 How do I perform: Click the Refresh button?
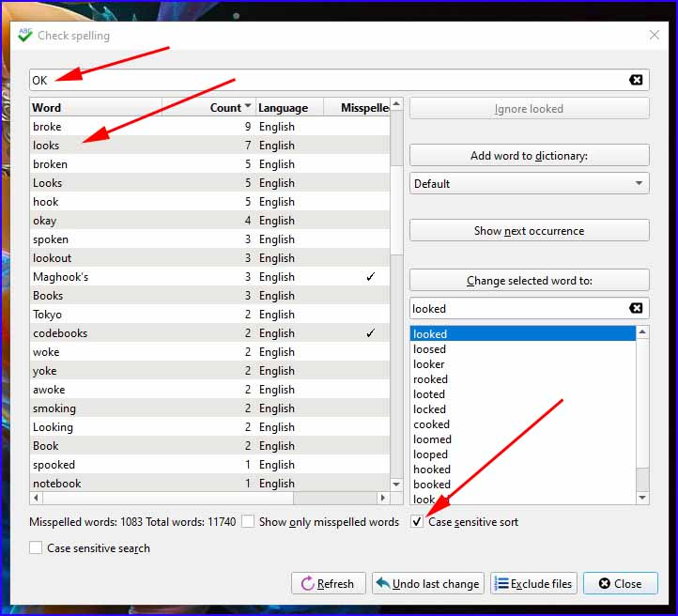328,583
